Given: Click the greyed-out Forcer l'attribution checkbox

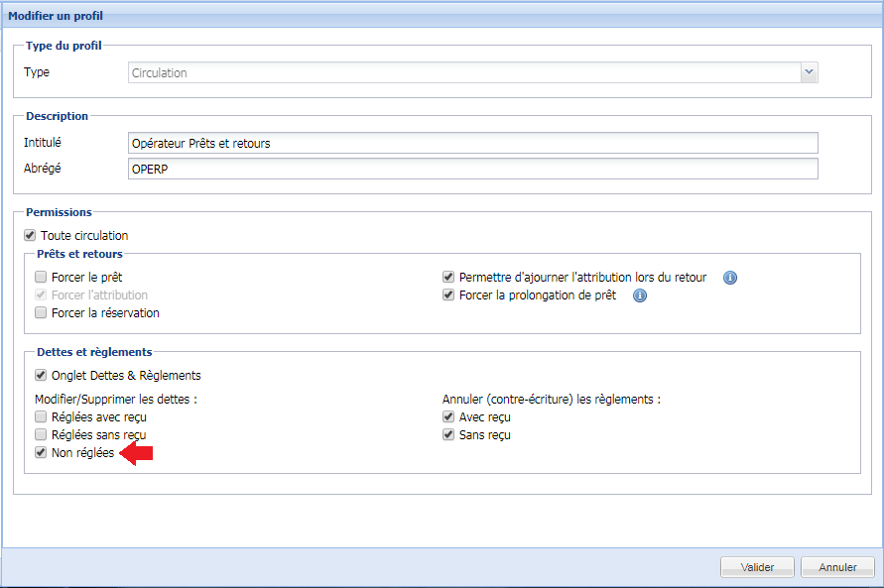Looking at the screenshot, I should (41, 295).
